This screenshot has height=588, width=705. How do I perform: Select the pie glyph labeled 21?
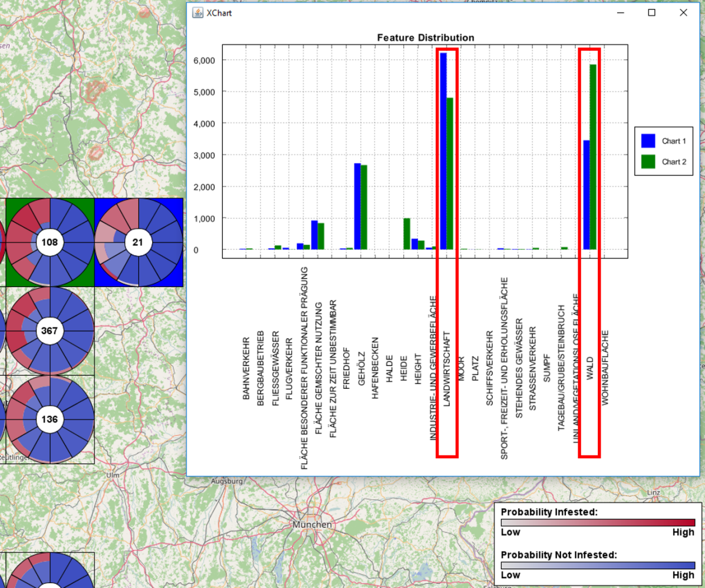139,242
